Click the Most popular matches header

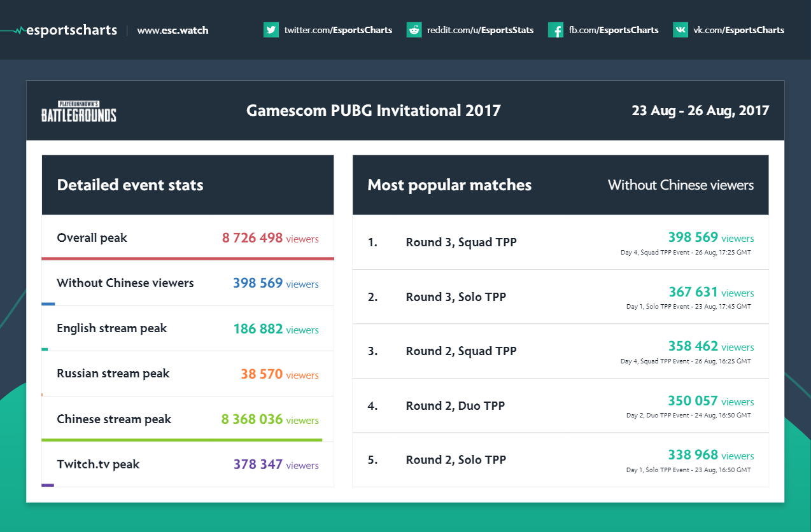(x=449, y=185)
